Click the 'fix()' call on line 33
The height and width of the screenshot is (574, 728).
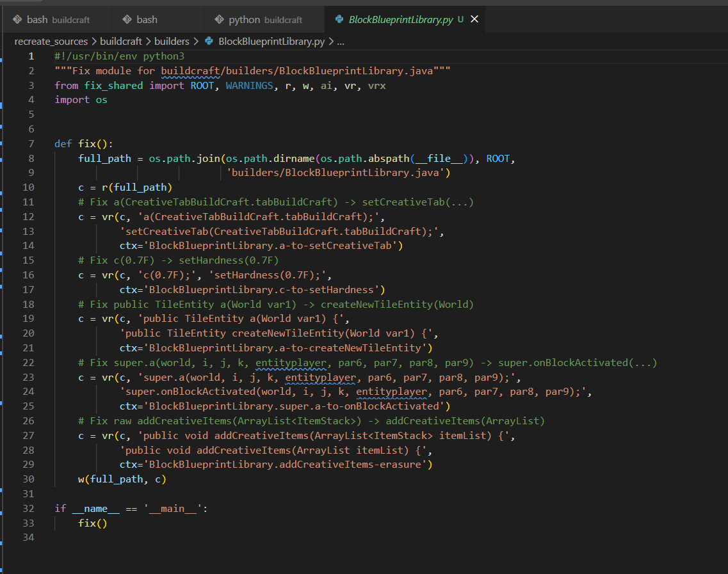pyautogui.click(x=93, y=523)
